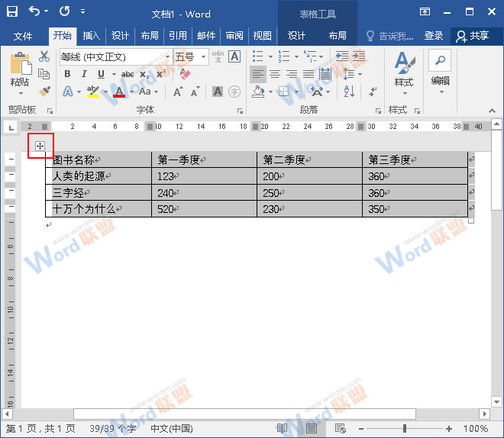Viewport: 504px width, 438px height.
Task: Select the Format Painter brush
Action: [x=44, y=92]
